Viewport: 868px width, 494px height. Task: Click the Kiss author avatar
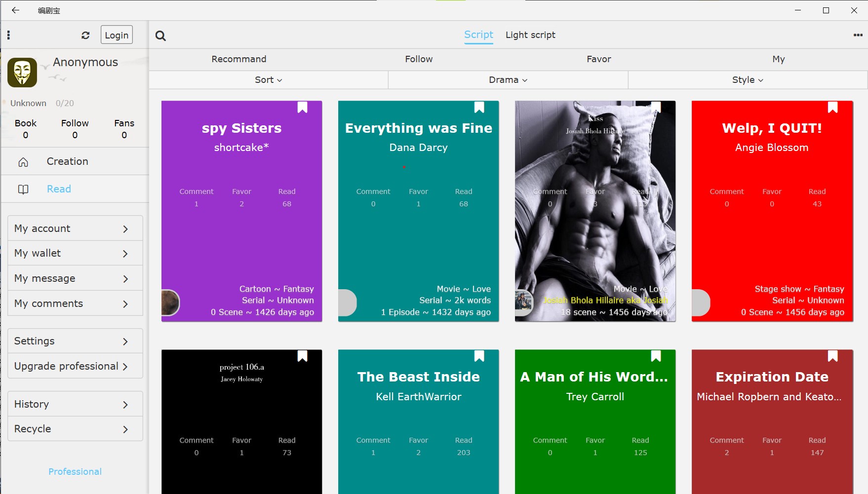click(524, 303)
